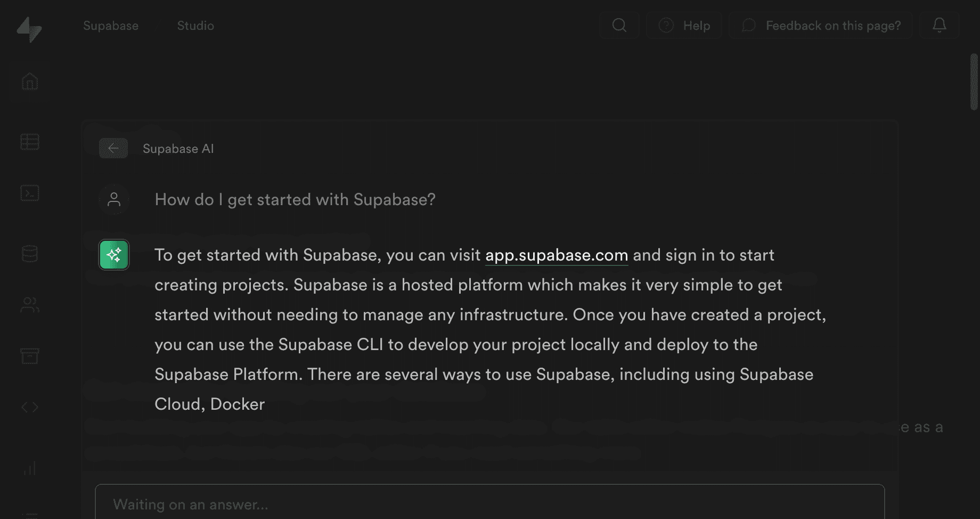Go back using Supabase AI arrow button
980x519 pixels.
pos(113,148)
